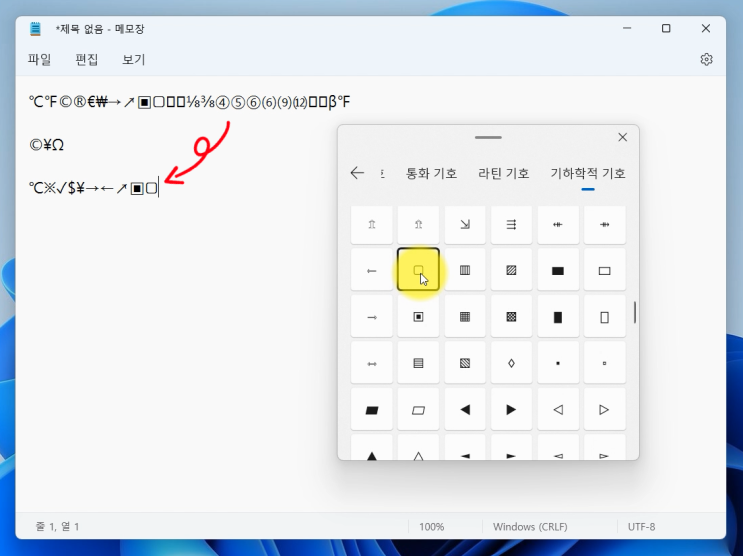Insert the black right-pointing triangle
The height and width of the screenshot is (556, 743).
[x=511, y=410]
